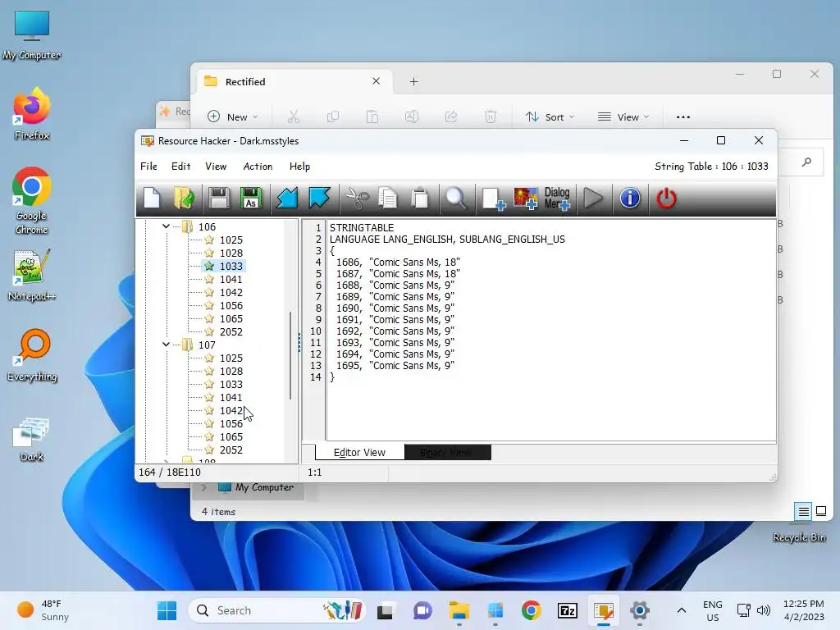Click line 4 text with 1686
This screenshot has width=840, height=630.
tap(398, 262)
